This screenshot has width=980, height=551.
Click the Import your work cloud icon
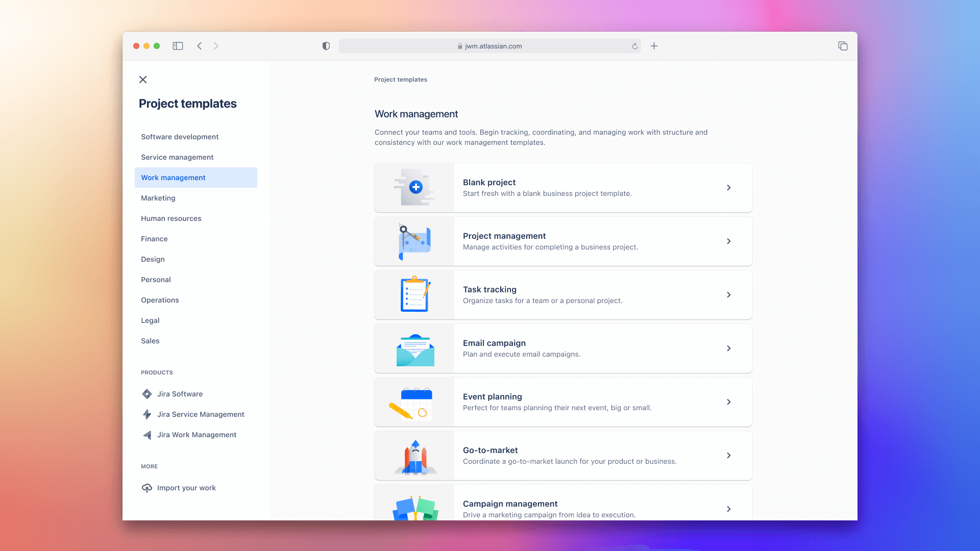click(x=146, y=488)
